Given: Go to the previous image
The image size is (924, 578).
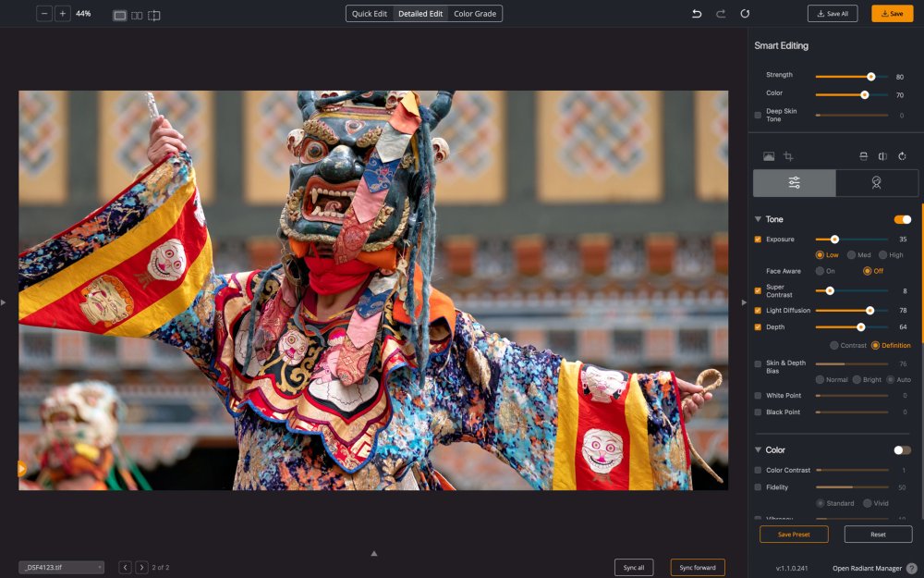Looking at the screenshot, I should coord(125,568).
